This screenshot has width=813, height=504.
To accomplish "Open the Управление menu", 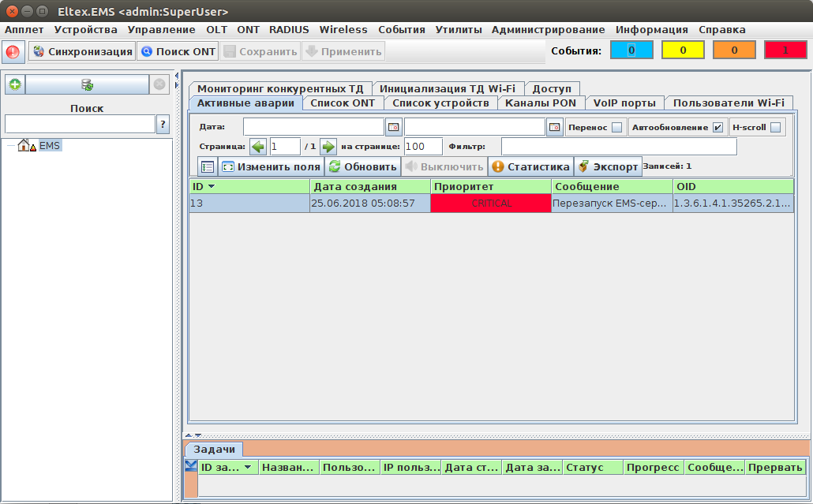I will click(161, 29).
